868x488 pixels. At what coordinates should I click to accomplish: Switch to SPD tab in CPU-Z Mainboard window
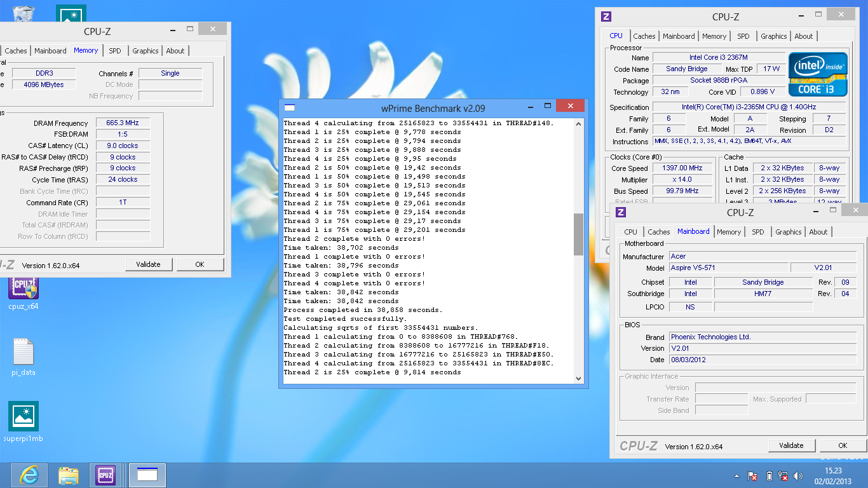[758, 232]
